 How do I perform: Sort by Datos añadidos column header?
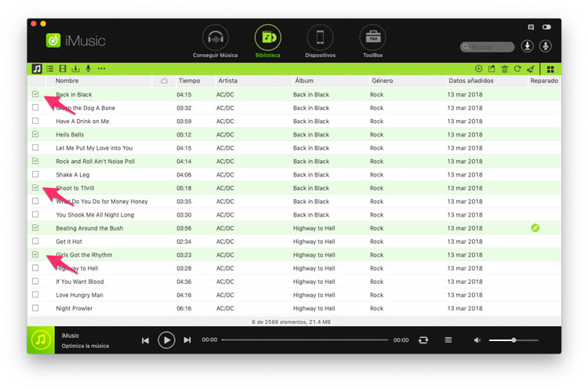coord(471,81)
